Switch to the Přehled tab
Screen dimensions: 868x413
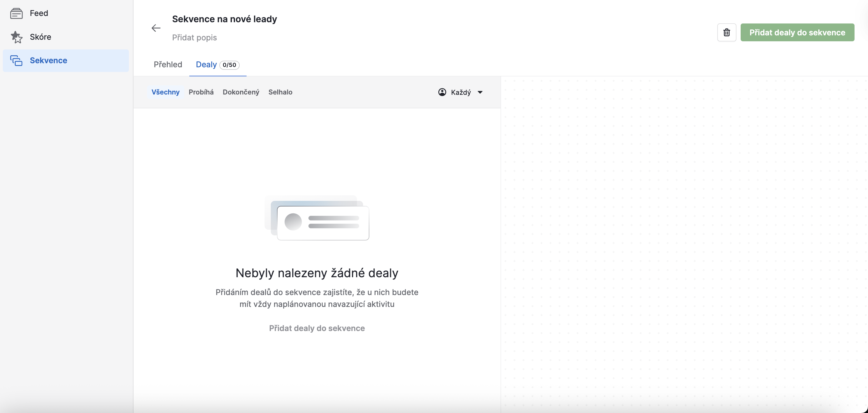tap(168, 65)
